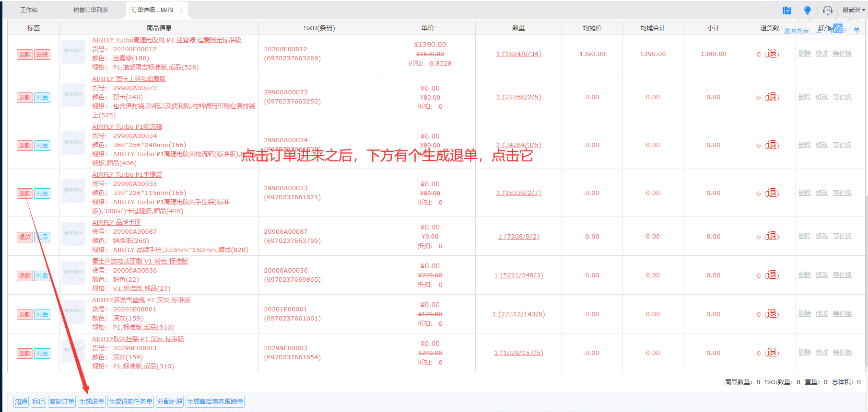Click 删除 in the 20000A00036 row

pos(805,275)
